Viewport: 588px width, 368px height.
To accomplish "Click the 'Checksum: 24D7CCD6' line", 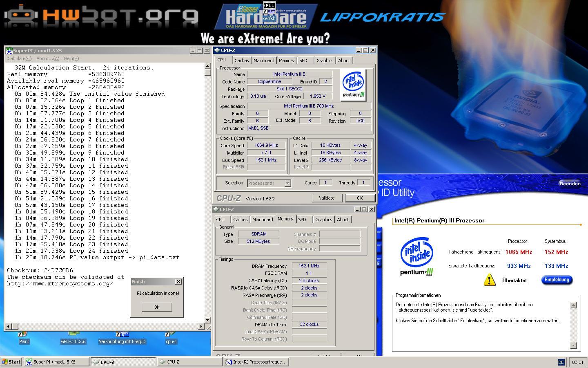I will click(x=40, y=271).
